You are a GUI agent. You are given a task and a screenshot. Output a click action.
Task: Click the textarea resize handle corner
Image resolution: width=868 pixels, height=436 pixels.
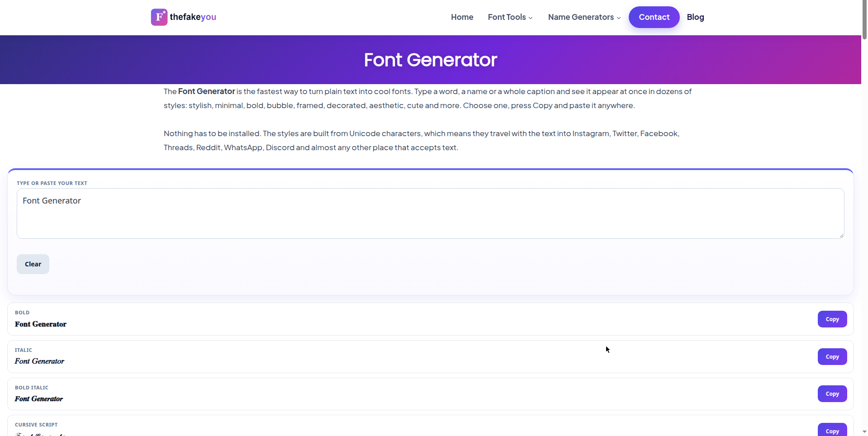pos(841,236)
